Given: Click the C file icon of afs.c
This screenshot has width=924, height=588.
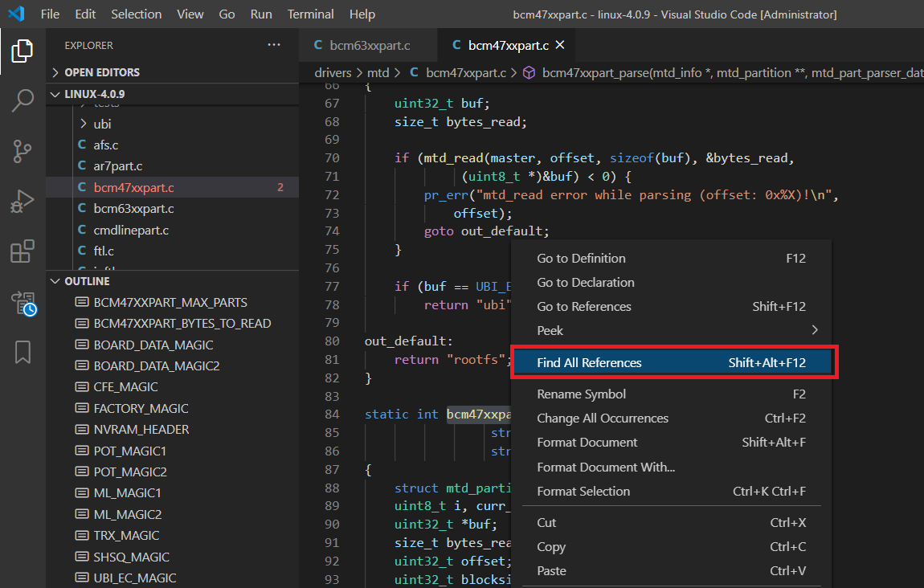Looking at the screenshot, I should tap(82, 145).
